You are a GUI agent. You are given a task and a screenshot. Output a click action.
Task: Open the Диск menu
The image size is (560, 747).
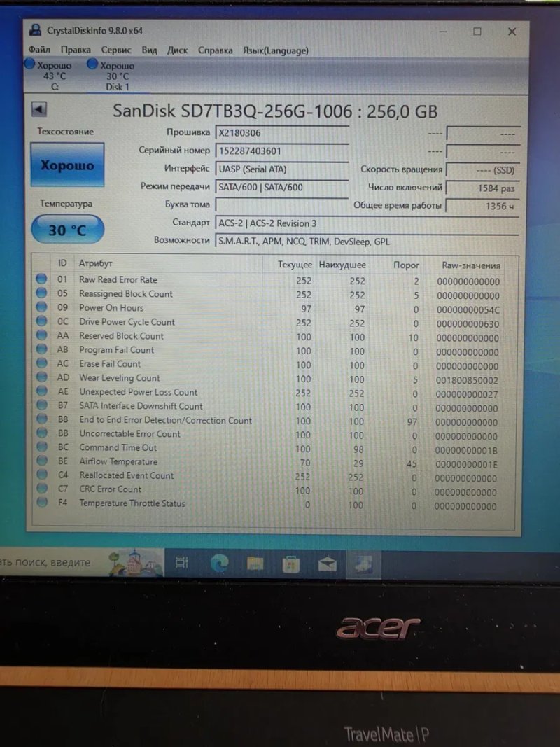[x=177, y=50]
